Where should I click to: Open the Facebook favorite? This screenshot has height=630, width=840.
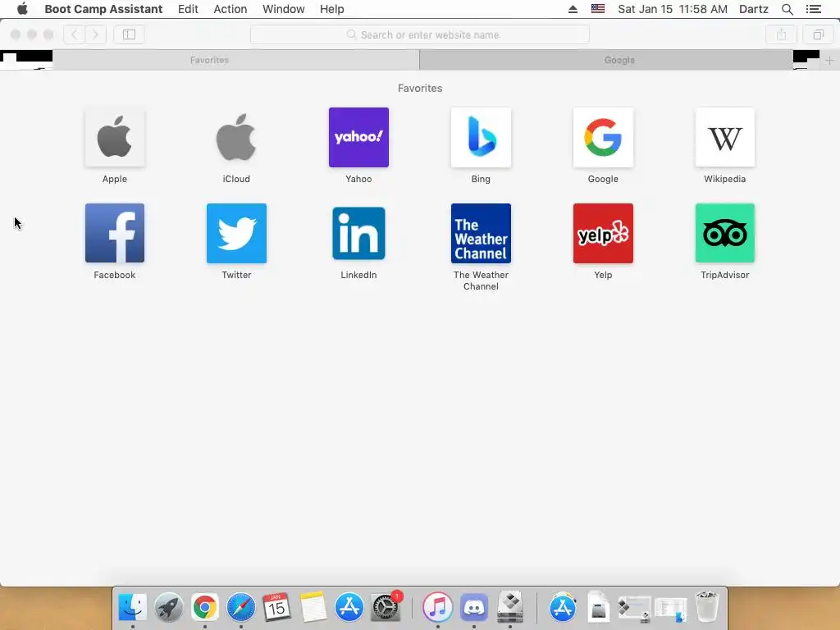tap(115, 234)
